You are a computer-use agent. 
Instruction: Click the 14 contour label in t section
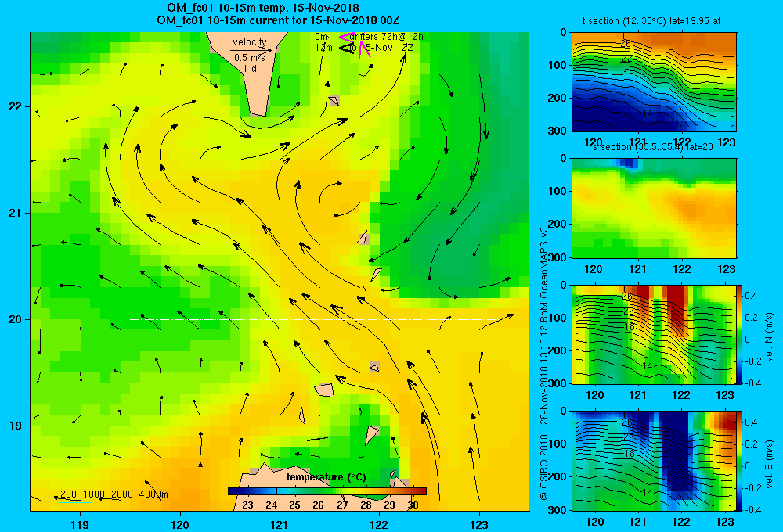(648, 113)
